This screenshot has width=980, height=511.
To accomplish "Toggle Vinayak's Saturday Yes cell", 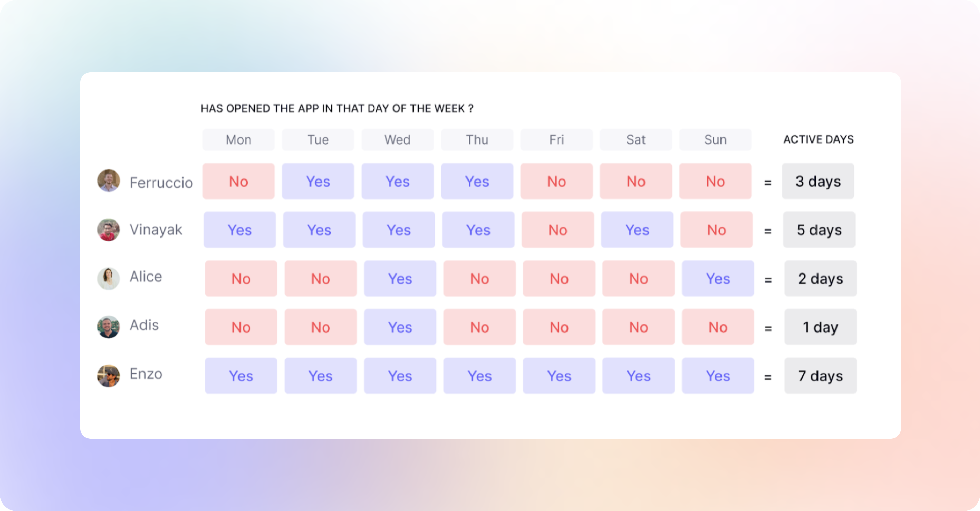I will point(637,230).
